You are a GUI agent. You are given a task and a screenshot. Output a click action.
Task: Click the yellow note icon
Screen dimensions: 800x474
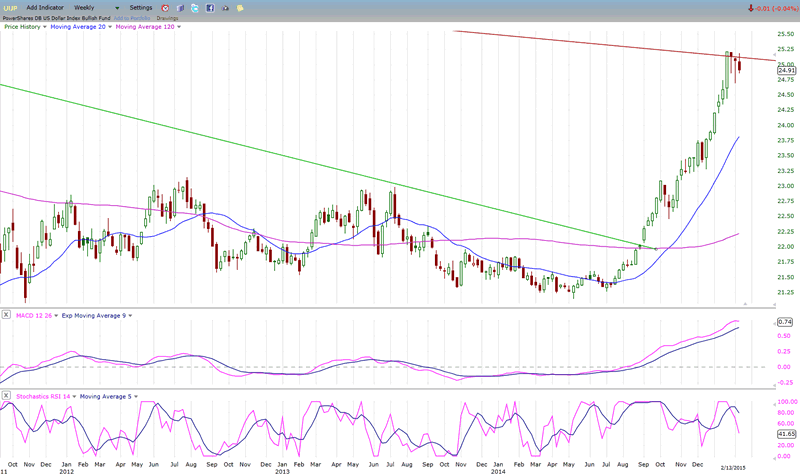pos(237,7)
